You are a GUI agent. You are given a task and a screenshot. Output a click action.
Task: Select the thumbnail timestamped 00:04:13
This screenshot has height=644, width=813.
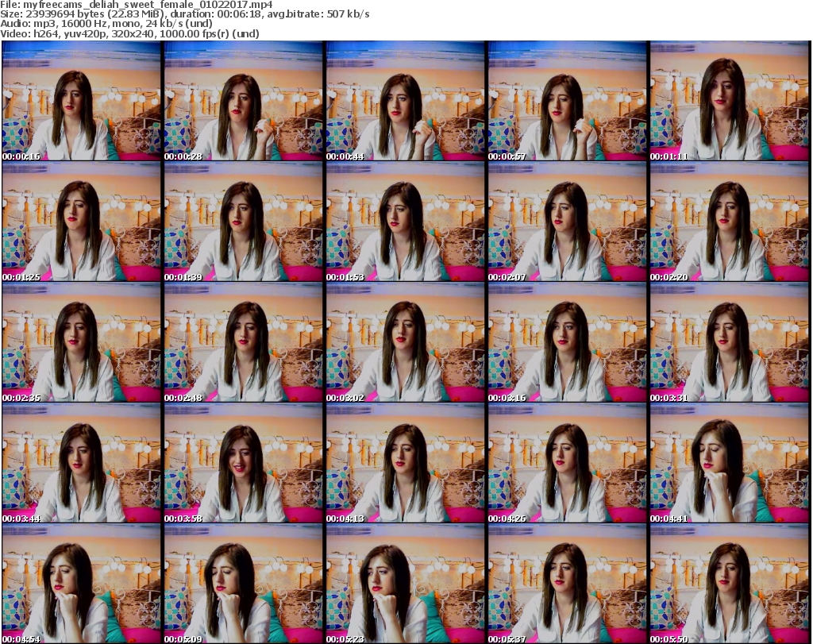pyautogui.click(x=406, y=463)
